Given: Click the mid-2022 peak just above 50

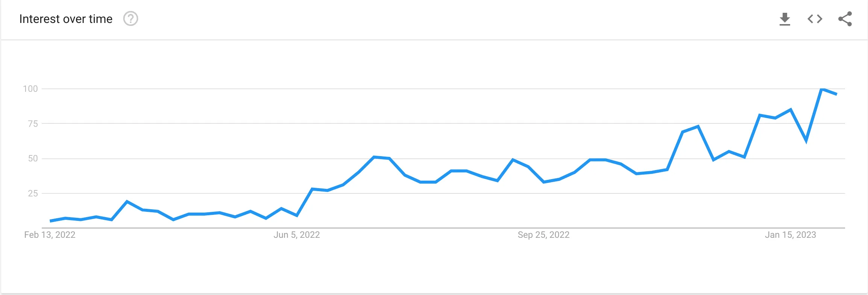Looking at the screenshot, I should (x=374, y=157).
